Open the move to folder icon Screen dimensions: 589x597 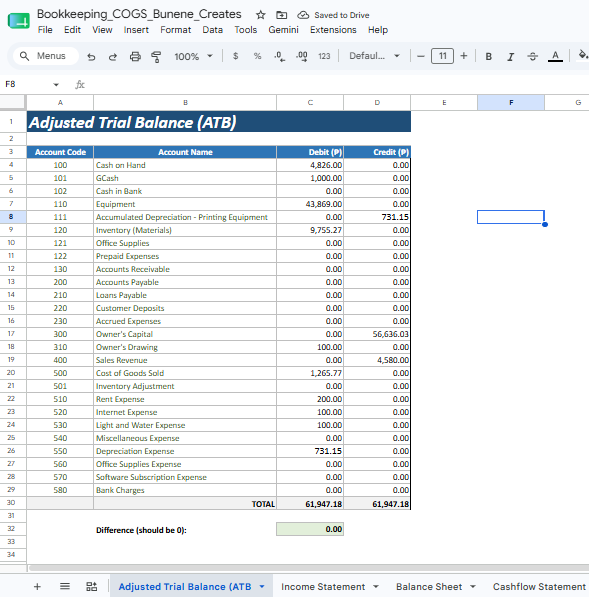click(x=281, y=15)
